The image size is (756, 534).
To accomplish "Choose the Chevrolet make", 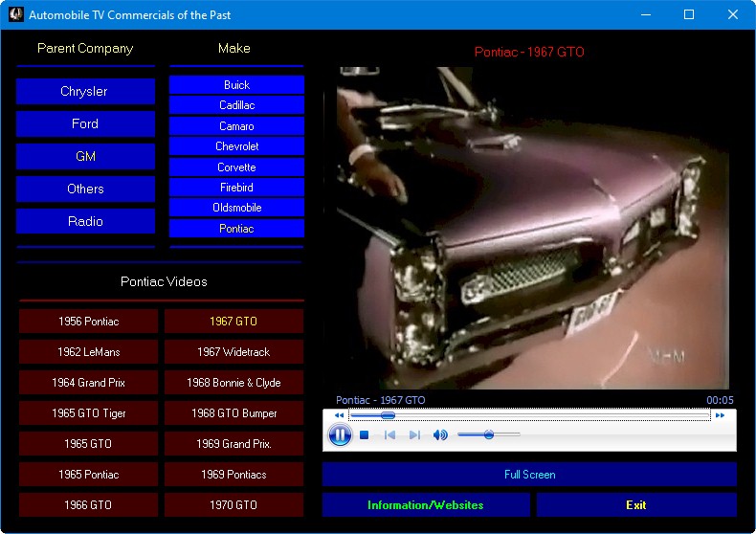I will coord(236,146).
